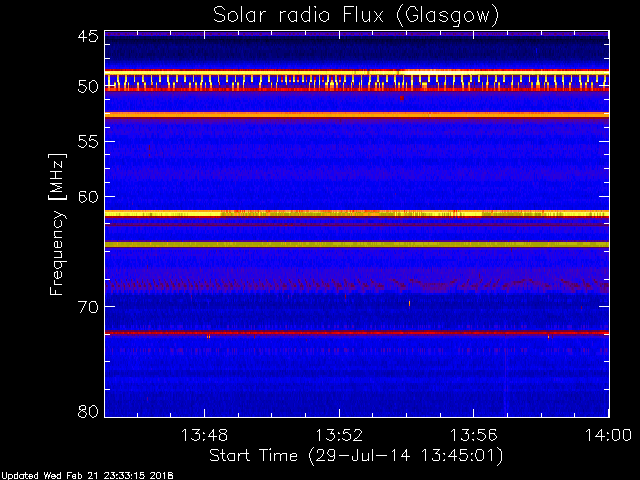
Task: Select the 13:52 time tick label
Action: [x=340, y=435]
